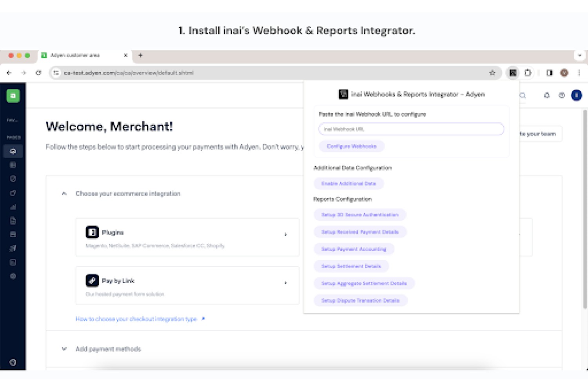Open the Adyen user account avatar
Screen dimensions: 588x392
click(577, 95)
